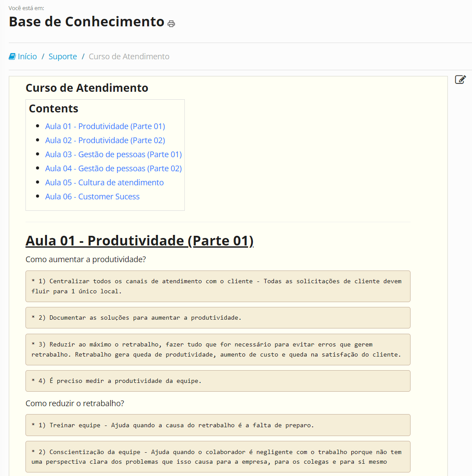Go to Aula 05 - Cultura de atendimento
The width and height of the screenshot is (472, 476).
[x=104, y=183]
